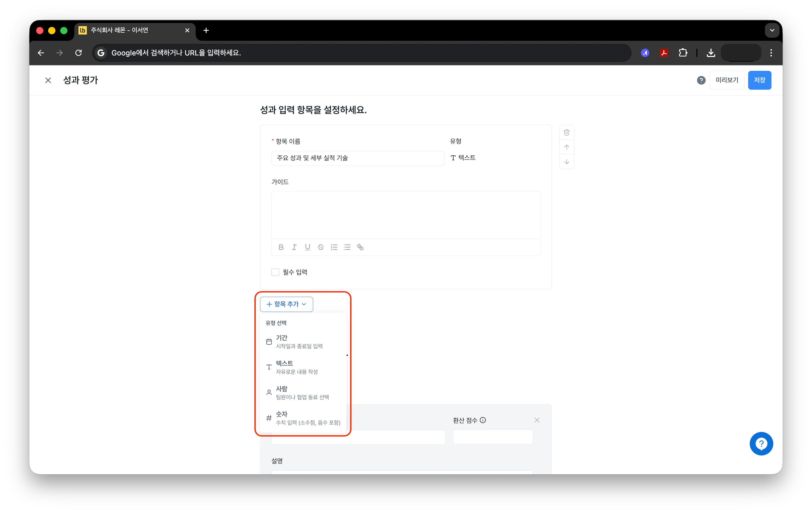Select the 사람 type option
Viewport: 812px width, 513px height.
[303, 392]
